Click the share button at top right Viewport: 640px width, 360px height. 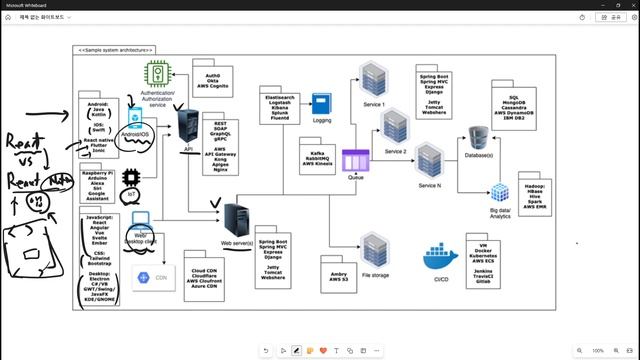tap(611, 18)
